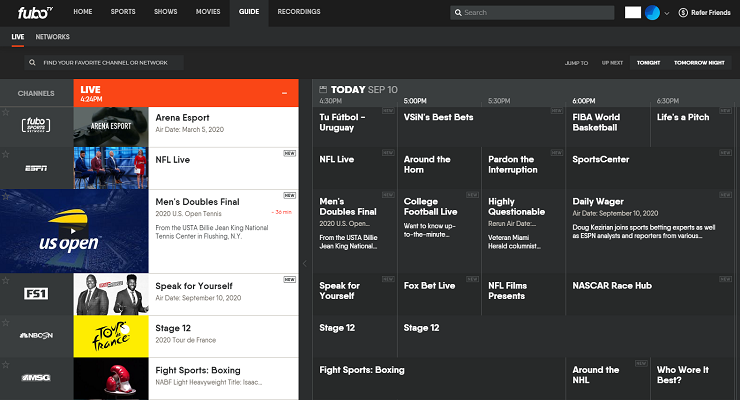Open Fight Sports: Boxing in schedule grid
The width and height of the screenshot is (740, 400).
point(439,378)
